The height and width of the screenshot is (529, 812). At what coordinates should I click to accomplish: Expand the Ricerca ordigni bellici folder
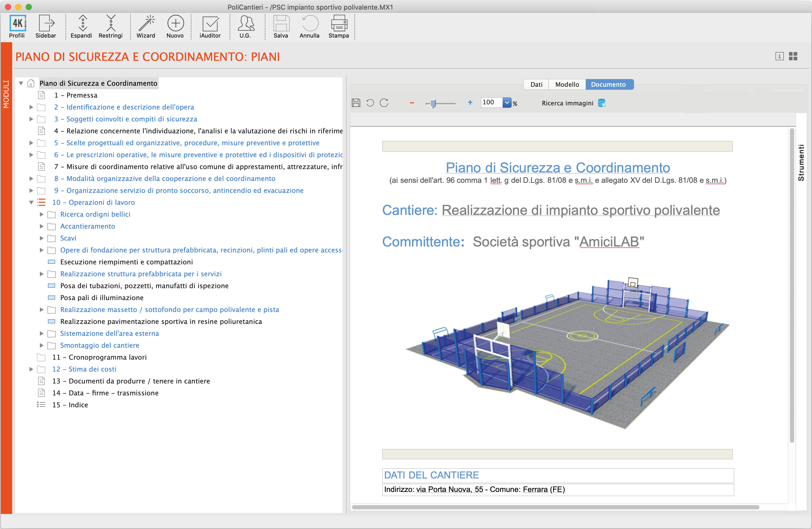[x=41, y=214]
